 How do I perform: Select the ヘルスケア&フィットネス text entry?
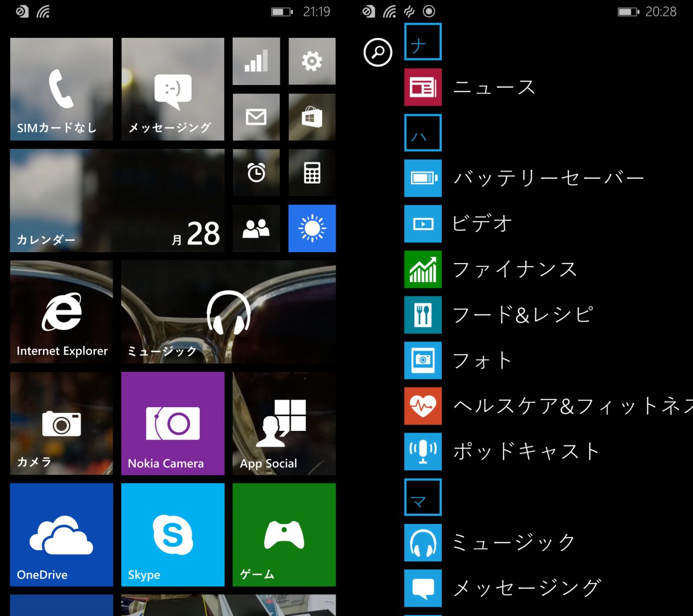click(573, 405)
